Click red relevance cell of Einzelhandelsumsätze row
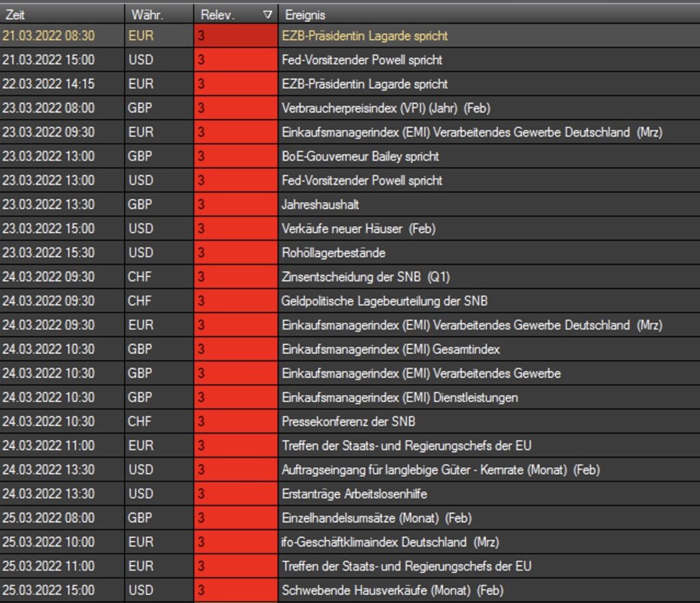700x603 pixels. [x=235, y=518]
